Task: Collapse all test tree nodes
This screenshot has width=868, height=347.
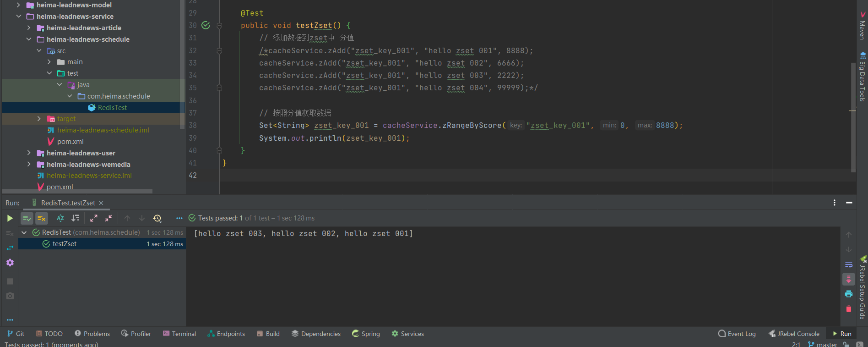Action: [x=108, y=218]
